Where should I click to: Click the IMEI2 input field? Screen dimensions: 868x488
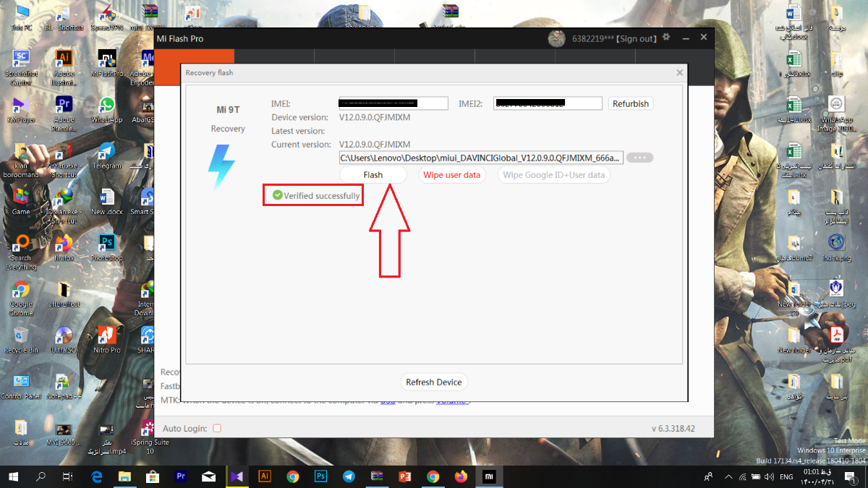(548, 103)
